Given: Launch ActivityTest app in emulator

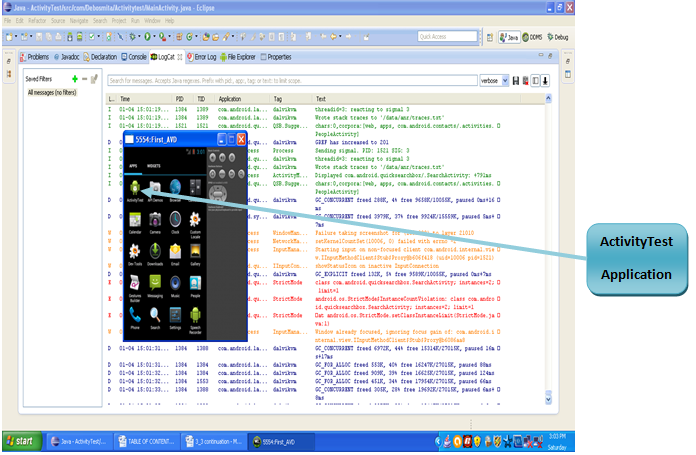Looking at the screenshot, I should click(135, 191).
